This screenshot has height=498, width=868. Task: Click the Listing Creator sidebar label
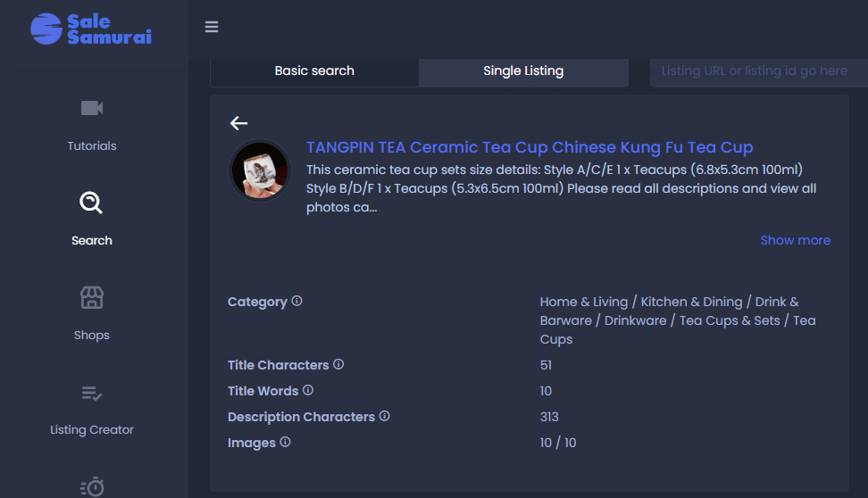coord(92,430)
